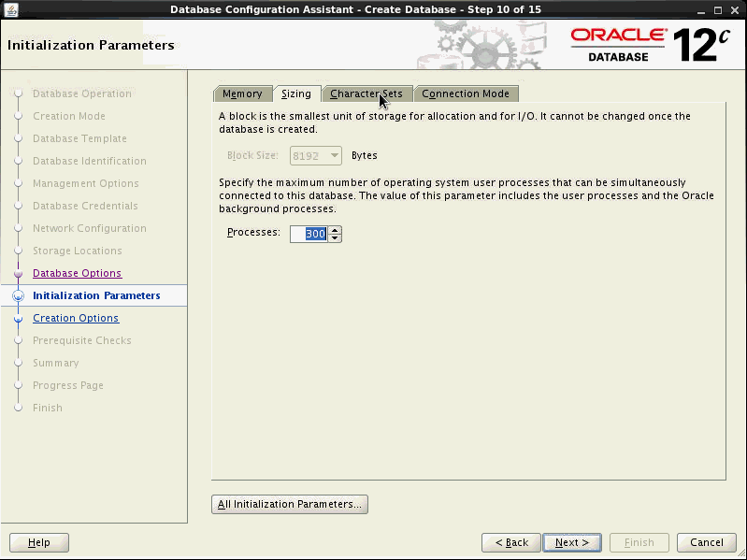Click Database Template step label

pyautogui.click(x=79, y=138)
